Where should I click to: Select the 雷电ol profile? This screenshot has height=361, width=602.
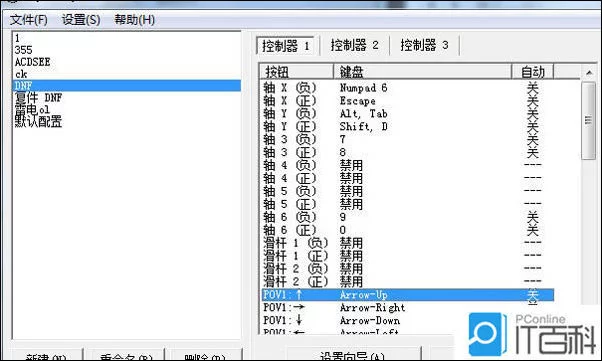pos(127,110)
